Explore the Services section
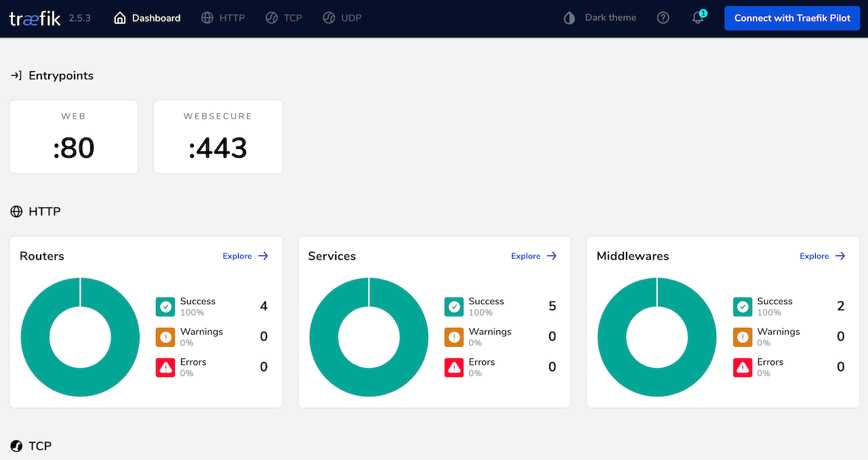 (534, 256)
